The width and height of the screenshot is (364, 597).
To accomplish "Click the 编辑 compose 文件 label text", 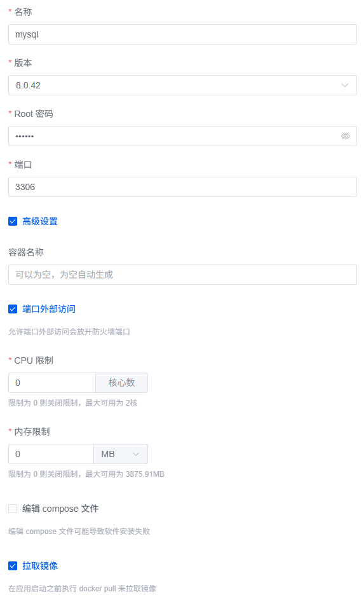I will 60,509.
